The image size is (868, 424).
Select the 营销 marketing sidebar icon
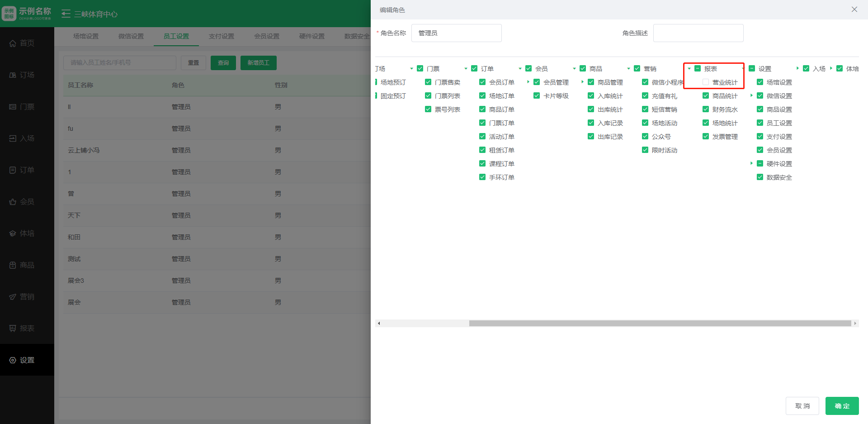coord(13,297)
